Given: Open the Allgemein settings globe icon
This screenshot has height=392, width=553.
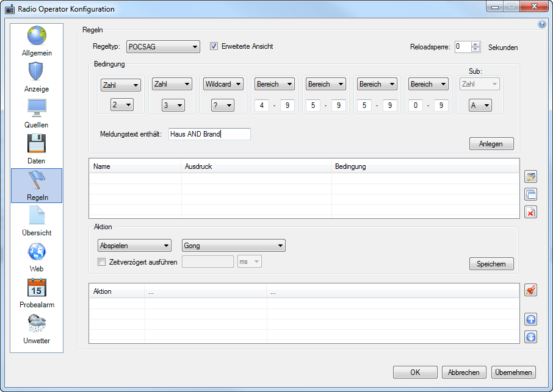Looking at the screenshot, I should (x=37, y=36).
